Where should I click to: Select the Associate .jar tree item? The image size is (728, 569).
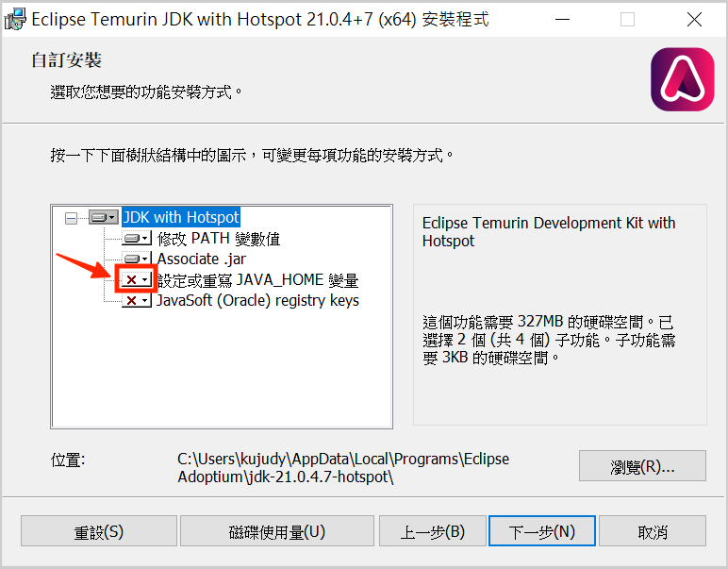pyautogui.click(x=202, y=259)
